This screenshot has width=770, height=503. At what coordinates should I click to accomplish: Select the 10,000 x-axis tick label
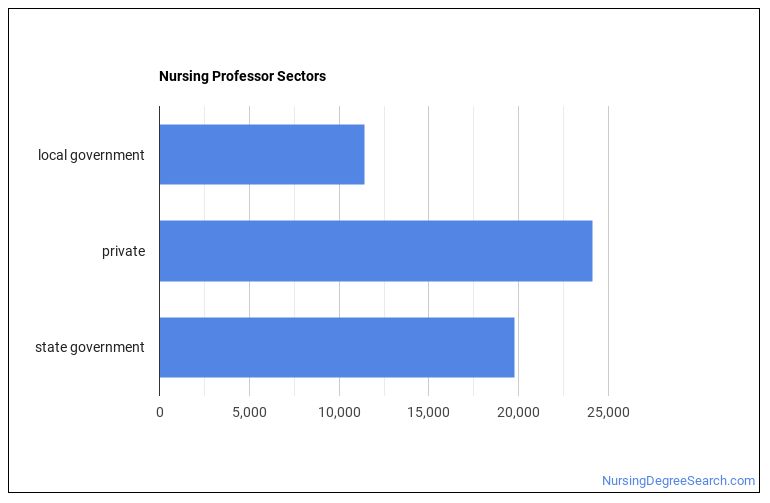(x=339, y=412)
